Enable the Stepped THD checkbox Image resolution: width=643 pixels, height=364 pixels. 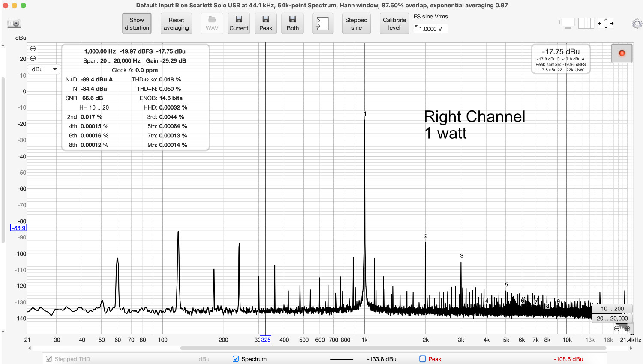(49, 359)
